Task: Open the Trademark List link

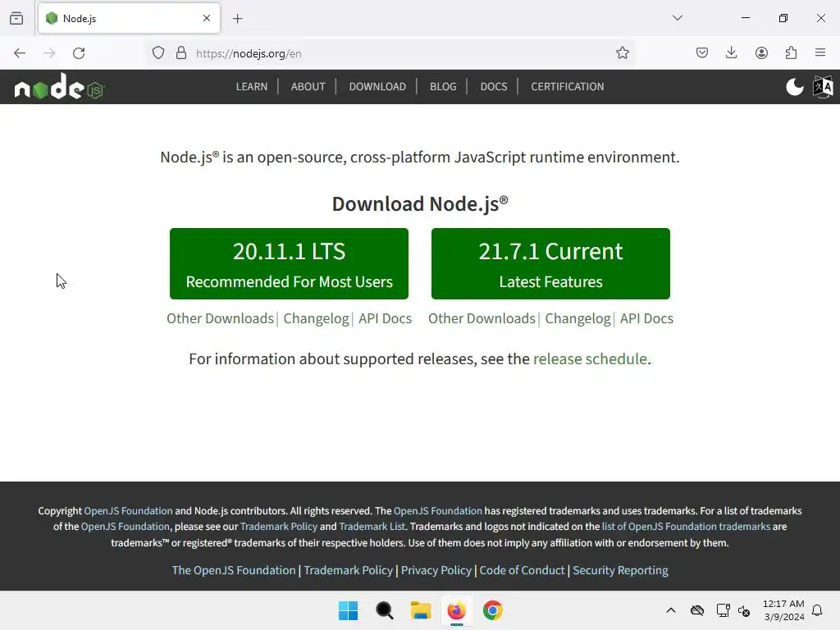Action: click(x=372, y=527)
